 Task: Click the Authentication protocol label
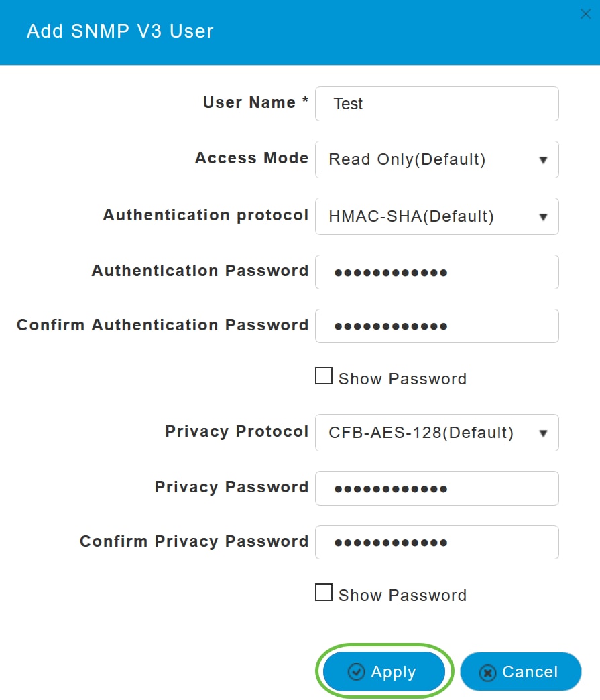205,215
